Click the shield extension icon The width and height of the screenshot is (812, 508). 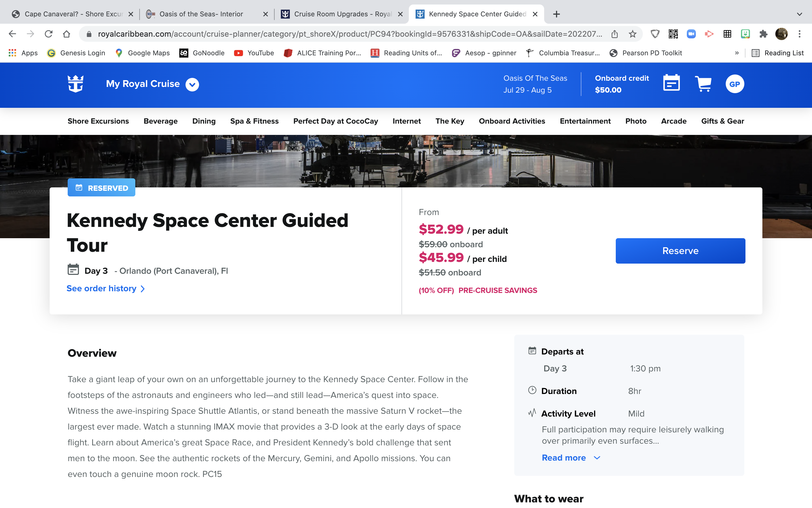[x=655, y=34]
